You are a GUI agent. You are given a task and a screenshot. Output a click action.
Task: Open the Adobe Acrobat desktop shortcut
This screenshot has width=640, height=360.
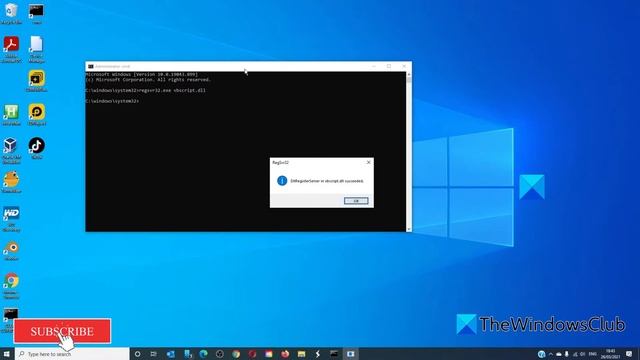click(x=11, y=49)
